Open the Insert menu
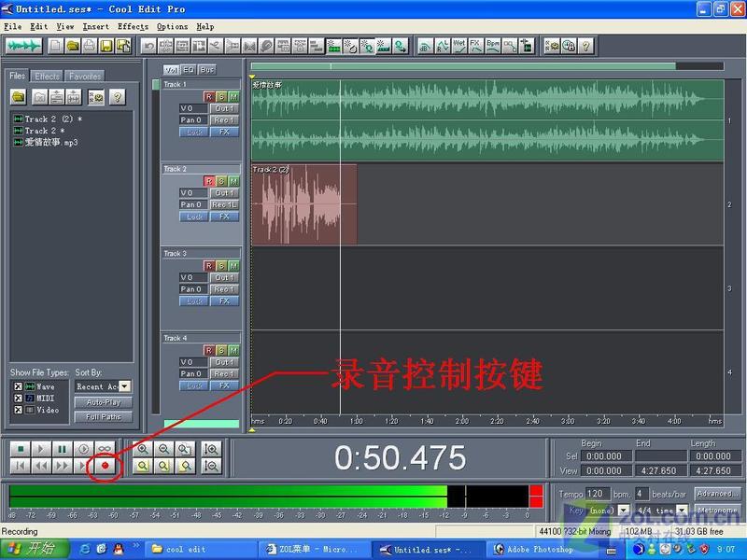 click(x=96, y=27)
